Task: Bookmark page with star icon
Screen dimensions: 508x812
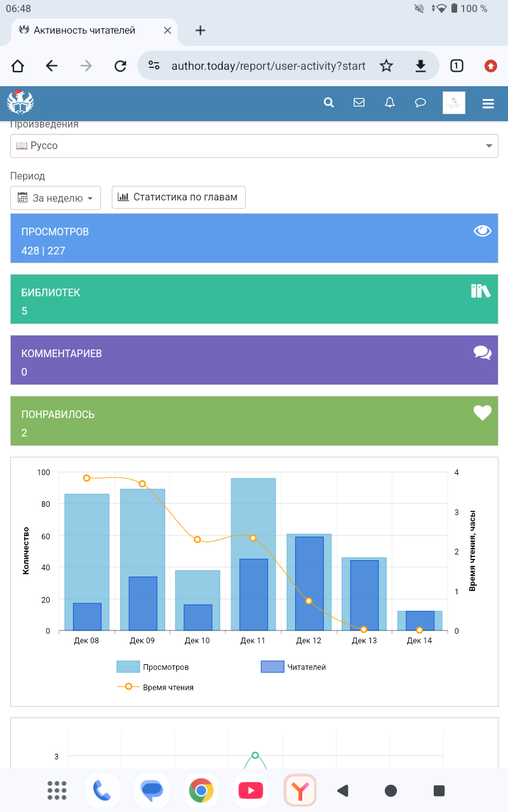Action: pos(386,66)
